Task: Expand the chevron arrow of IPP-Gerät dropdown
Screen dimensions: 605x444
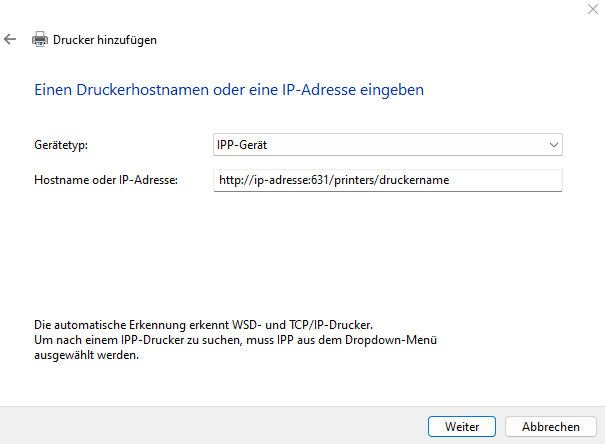Action: click(554, 145)
